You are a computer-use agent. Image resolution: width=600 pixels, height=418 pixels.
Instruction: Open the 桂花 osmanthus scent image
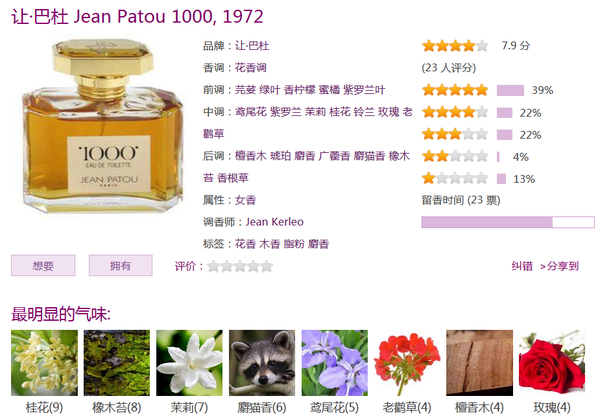click(x=44, y=362)
